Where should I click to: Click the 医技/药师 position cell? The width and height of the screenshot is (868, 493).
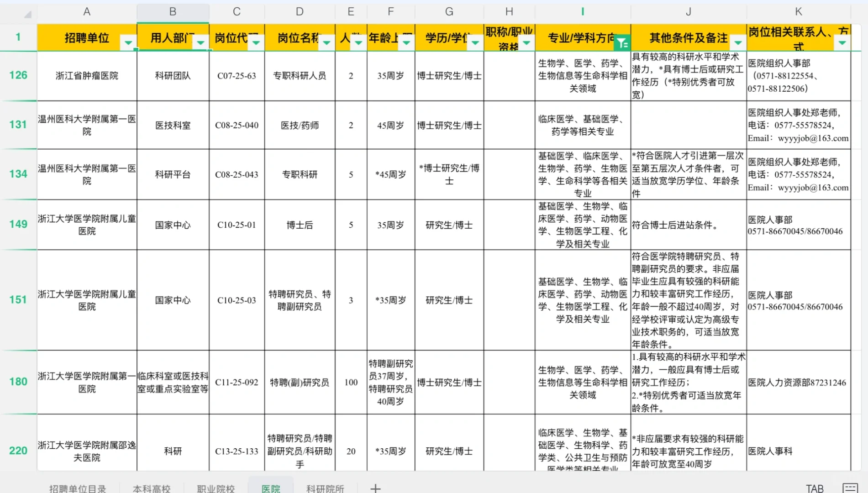(x=300, y=125)
